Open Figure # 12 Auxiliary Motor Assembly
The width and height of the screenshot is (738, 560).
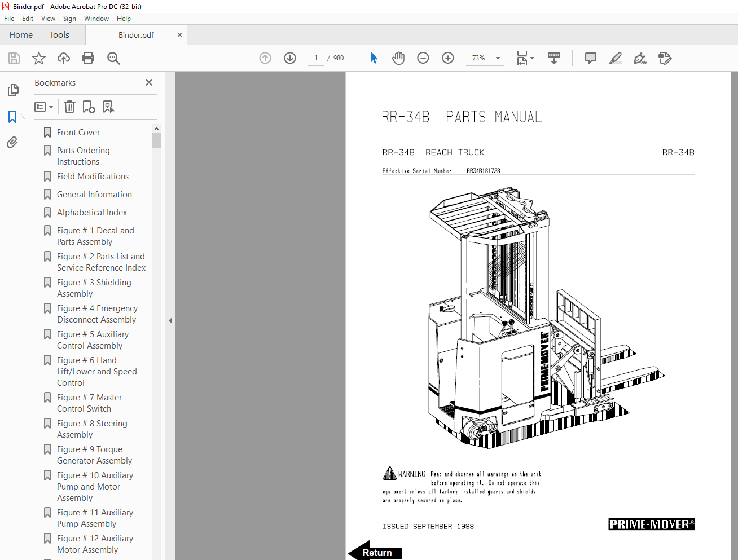tap(95, 544)
